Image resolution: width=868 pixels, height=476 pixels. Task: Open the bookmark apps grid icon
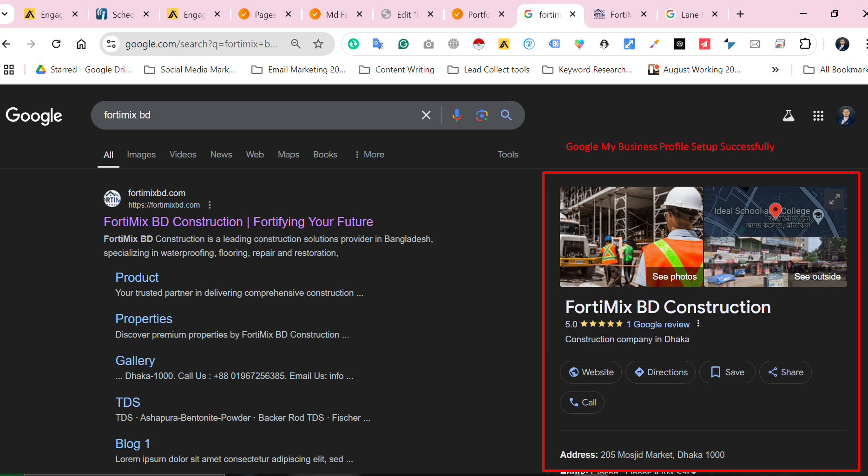(x=9, y=70)
